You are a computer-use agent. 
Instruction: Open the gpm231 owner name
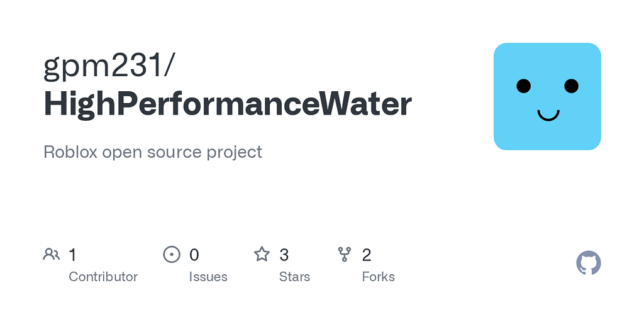coord(108,67)
